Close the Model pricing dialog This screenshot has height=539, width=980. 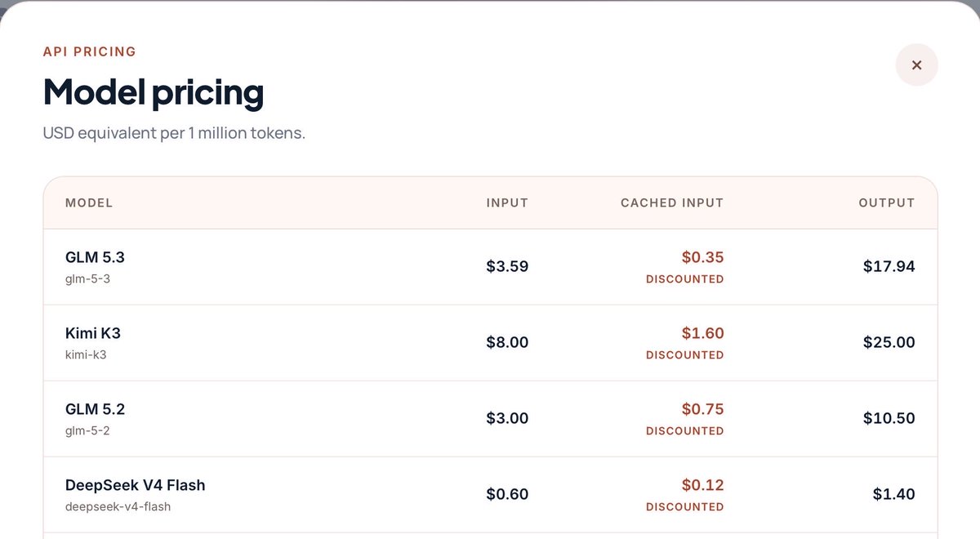click(916, 65)
